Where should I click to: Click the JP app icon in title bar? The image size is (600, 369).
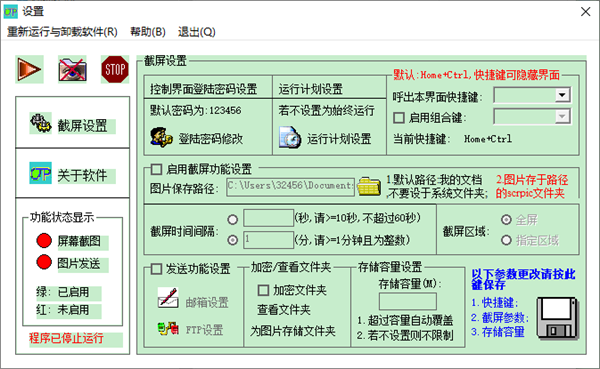tap(10, 12)
